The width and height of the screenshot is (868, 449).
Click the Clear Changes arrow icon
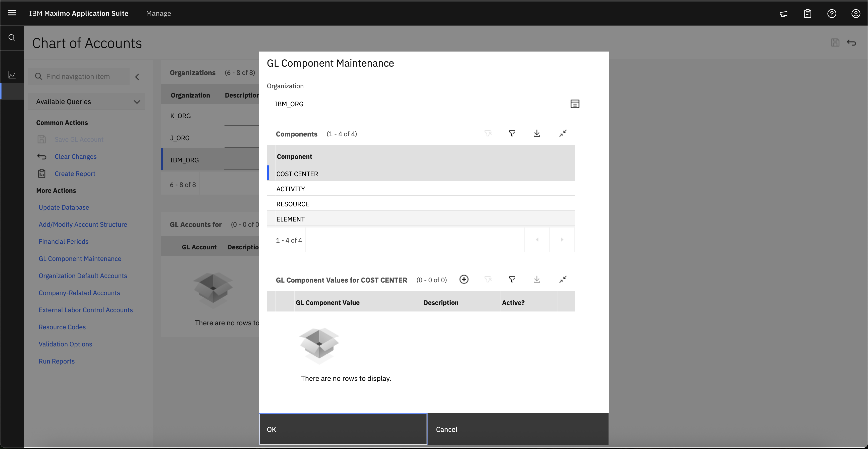tap(41, 157)
